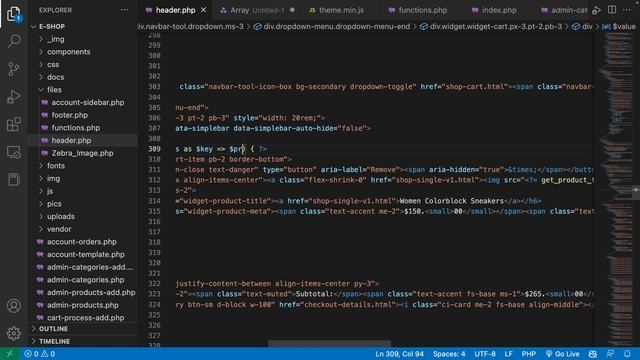Viewport: 640px width, 360px height.
Task: Open the Source Control view
Action: click(x=14, y=69)
